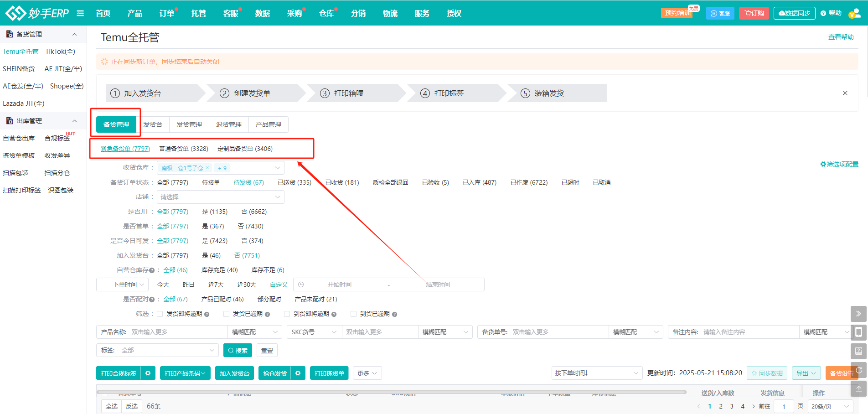Click the 产品名称 input field
This screenshot has width=868, height=414.
178,332
